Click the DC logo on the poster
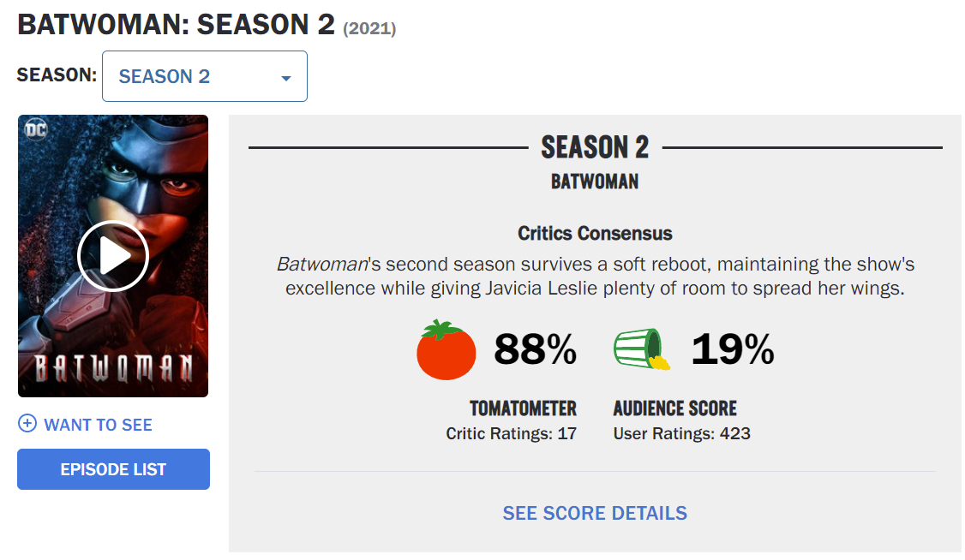Image resolution: width=965 pixels, height=560 pixels. pos(35,131)
